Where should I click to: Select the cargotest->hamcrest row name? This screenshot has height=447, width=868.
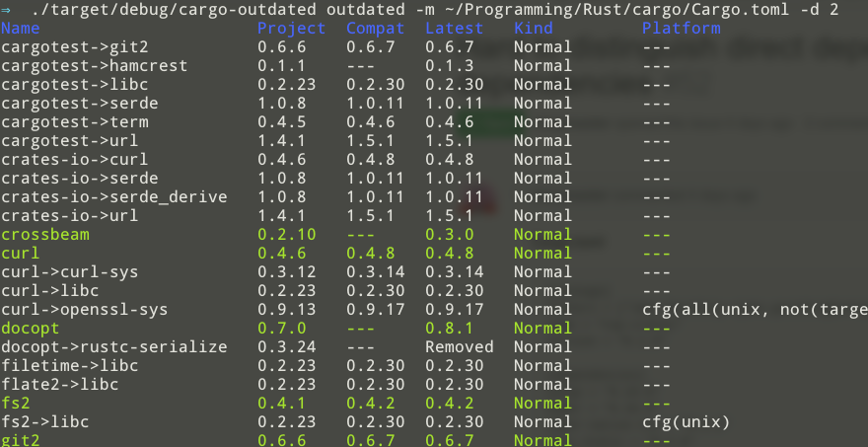click(x=94, y=66)
